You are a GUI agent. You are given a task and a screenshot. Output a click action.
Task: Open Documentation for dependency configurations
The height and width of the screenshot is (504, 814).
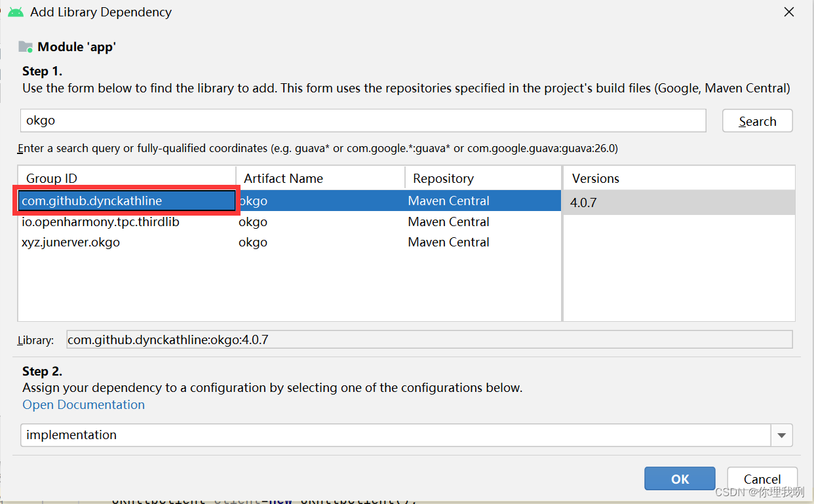pyautogui.click(x=83, y=404)
